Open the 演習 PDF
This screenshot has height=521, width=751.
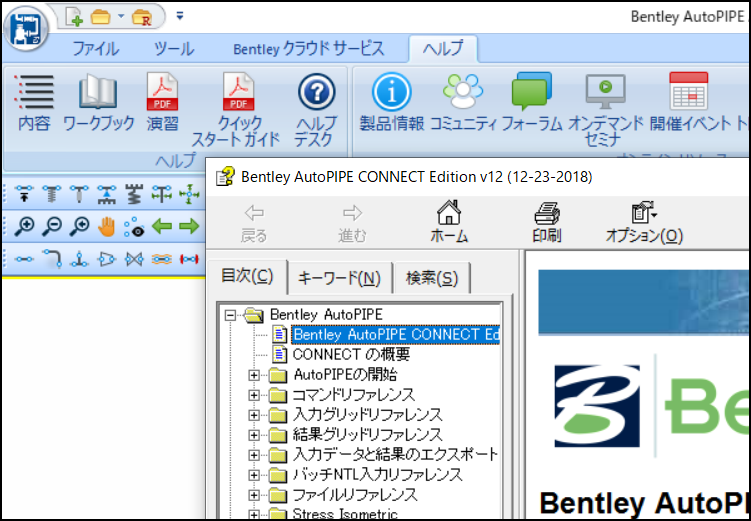tap(162, 103)
